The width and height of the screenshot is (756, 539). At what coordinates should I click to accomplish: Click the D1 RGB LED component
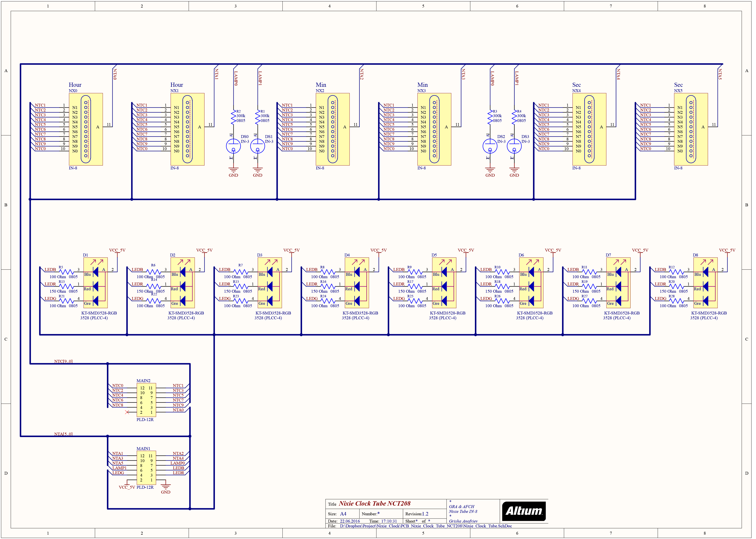pos(96,283)
